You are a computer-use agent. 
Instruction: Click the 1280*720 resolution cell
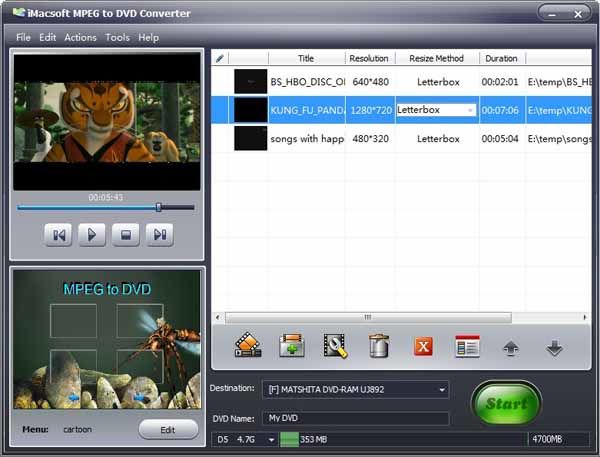tap(370, 111)
